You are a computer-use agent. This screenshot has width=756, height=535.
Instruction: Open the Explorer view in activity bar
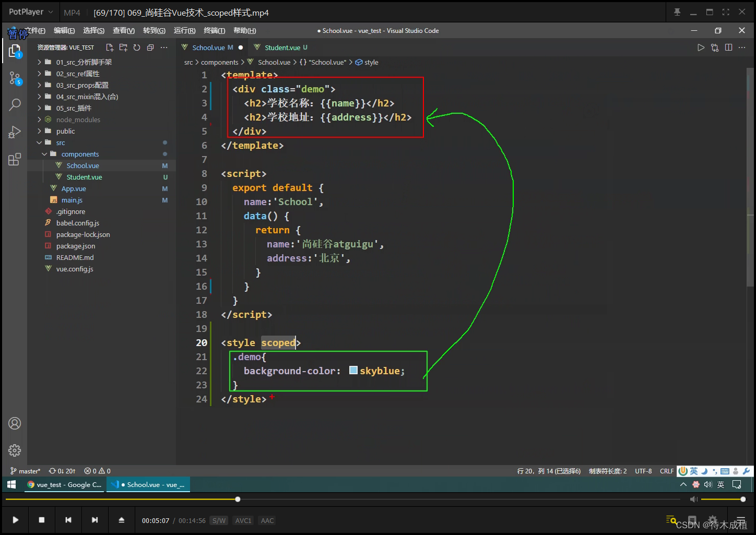(x=15, y=51)
